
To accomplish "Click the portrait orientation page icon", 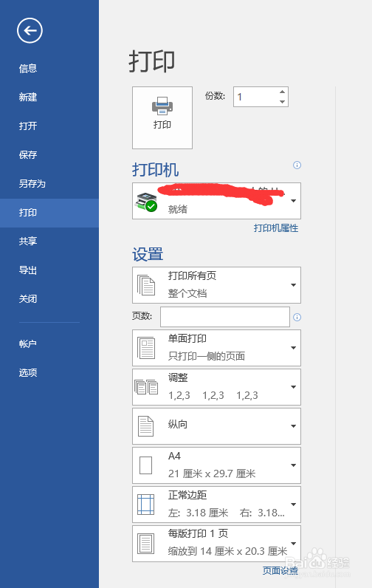I will tap(145, 426).
